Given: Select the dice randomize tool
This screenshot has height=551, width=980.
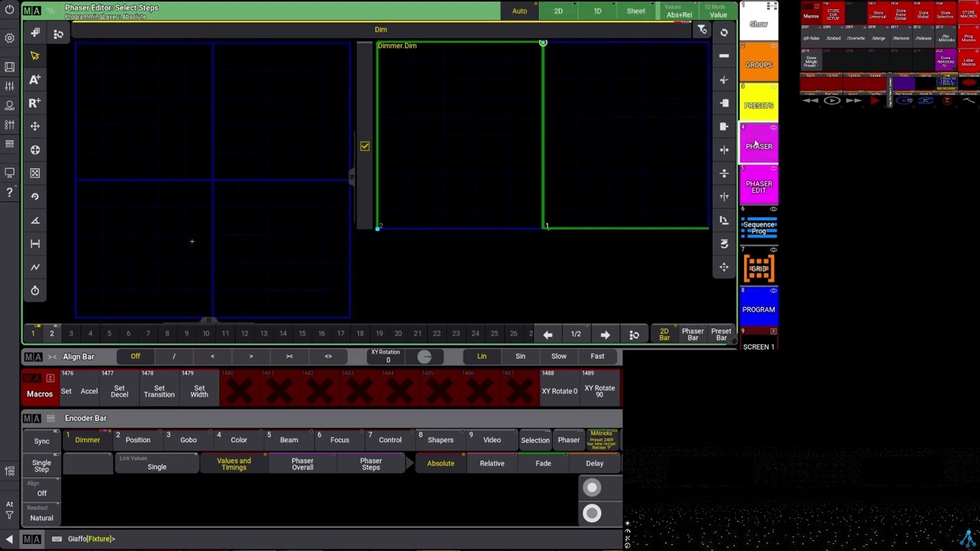Looking at the screenshot, I should tap(34, 173).
